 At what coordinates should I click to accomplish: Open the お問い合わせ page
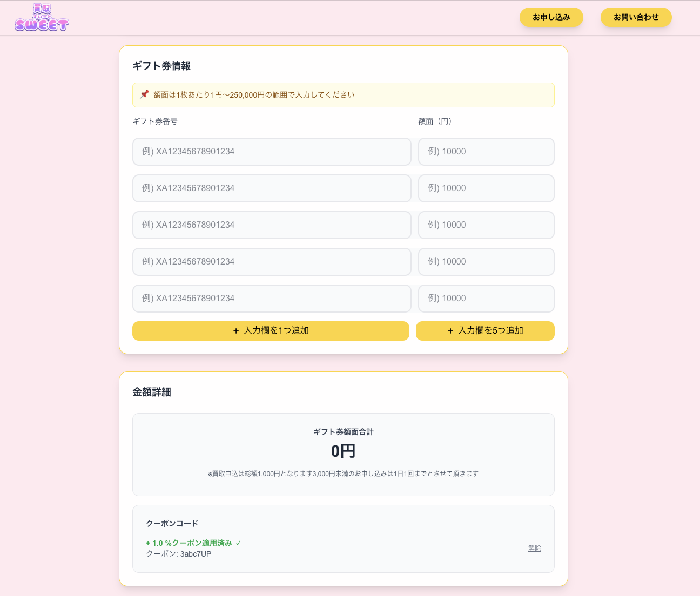636,17
